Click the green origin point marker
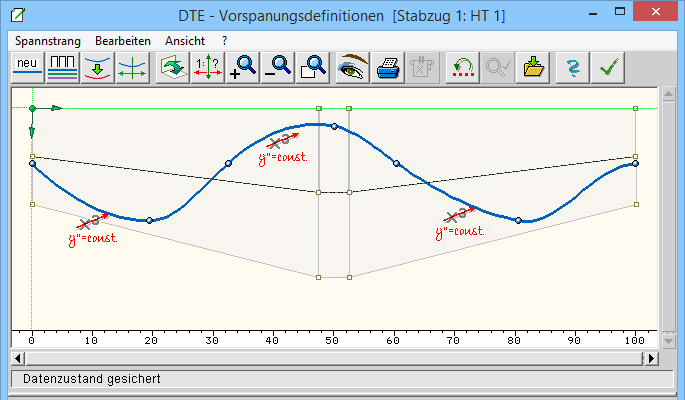 point(33,107)
